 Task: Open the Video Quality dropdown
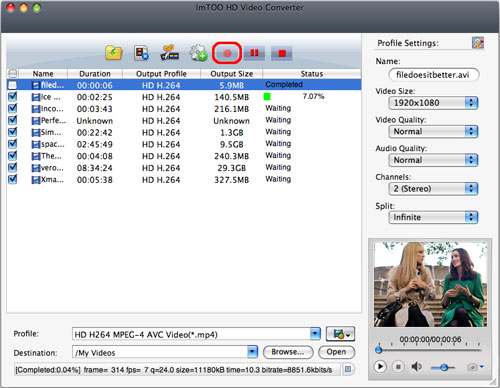pos(433,131)
